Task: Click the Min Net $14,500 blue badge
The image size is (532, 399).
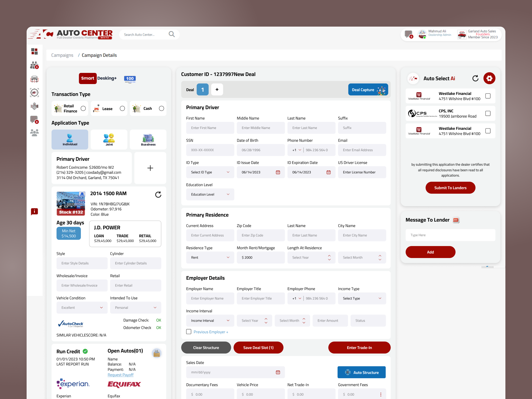Action: pyautogui.click(x=69, y=233)
